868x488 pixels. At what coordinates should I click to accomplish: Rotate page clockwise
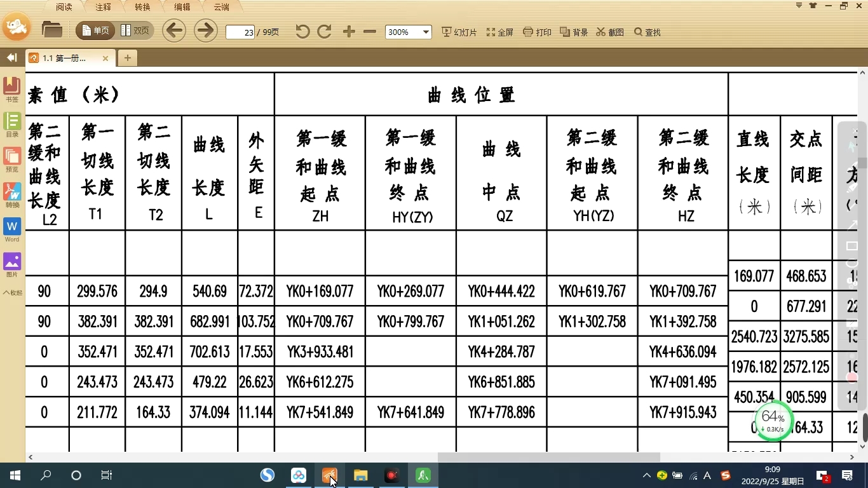(324, 32)
